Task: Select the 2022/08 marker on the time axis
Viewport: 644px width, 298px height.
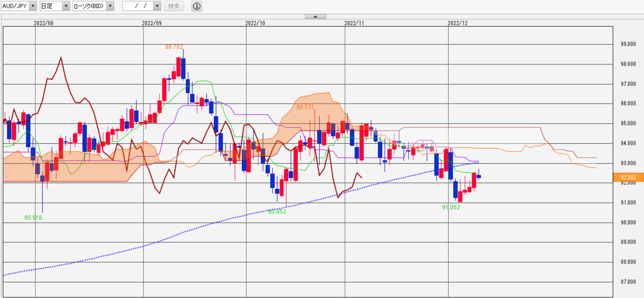Action: coord(44,23)
